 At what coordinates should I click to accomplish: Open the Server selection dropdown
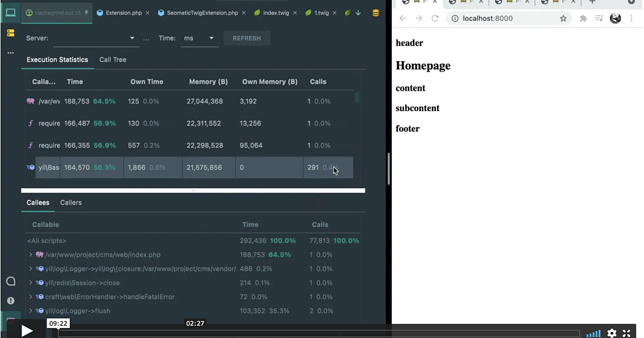(131, 38)
